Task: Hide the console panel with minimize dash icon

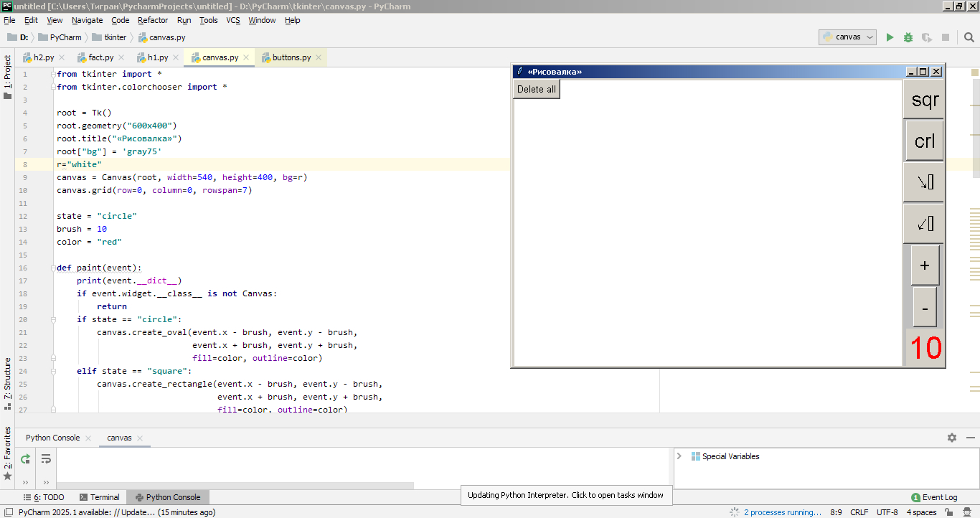Action: pos(969,438)
